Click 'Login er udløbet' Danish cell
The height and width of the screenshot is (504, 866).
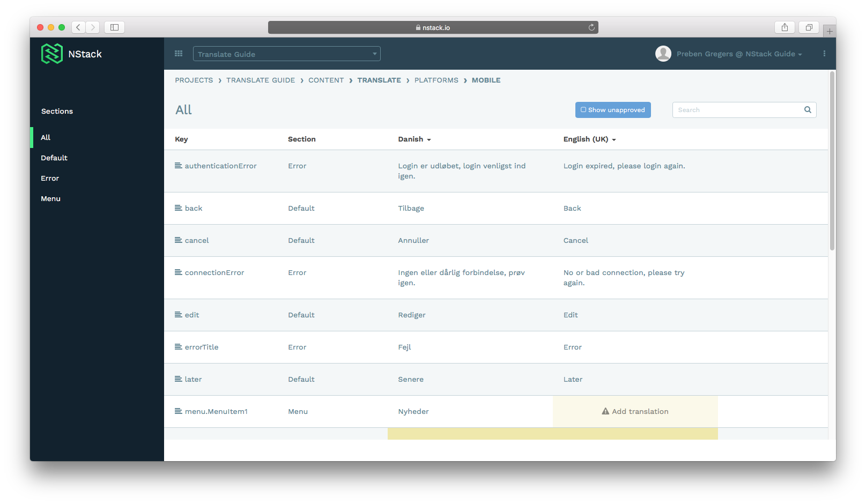(462, 171)
